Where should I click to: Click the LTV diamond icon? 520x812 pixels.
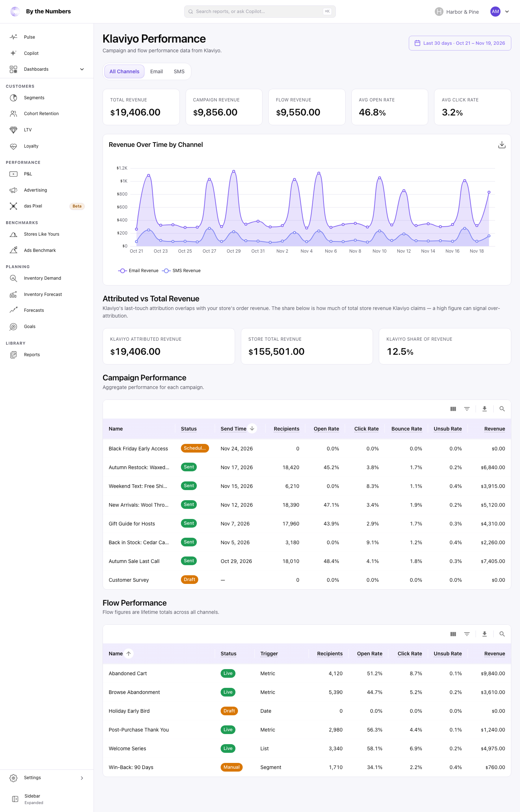click(x=13, y=130)
